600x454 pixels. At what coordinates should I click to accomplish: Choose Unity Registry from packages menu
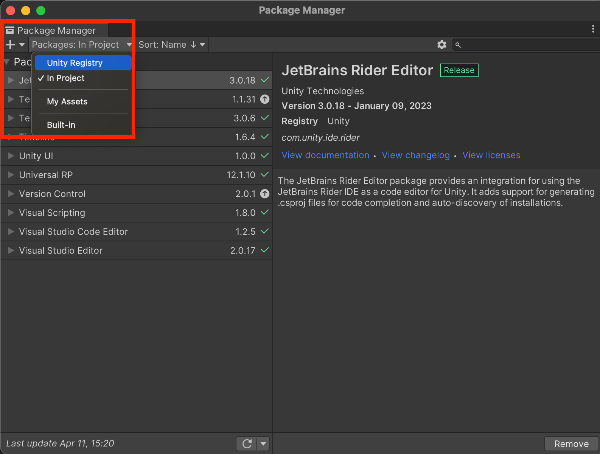tap(83, 63)
